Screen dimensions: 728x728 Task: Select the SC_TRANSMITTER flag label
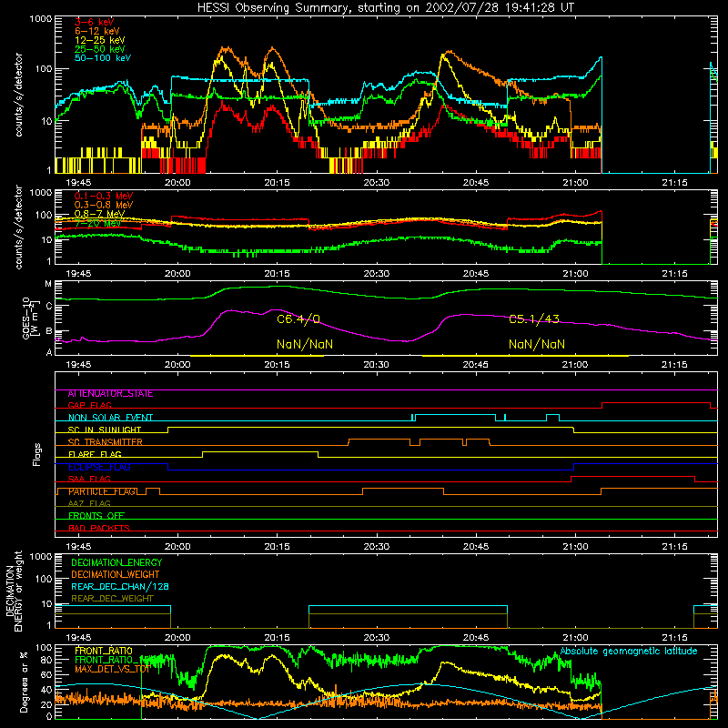[106, 442]
